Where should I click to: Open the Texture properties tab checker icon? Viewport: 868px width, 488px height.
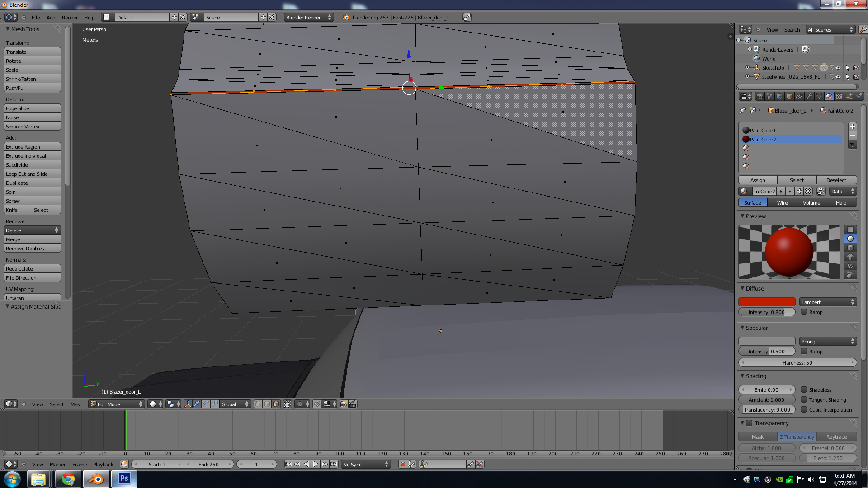tap(839, 96)
